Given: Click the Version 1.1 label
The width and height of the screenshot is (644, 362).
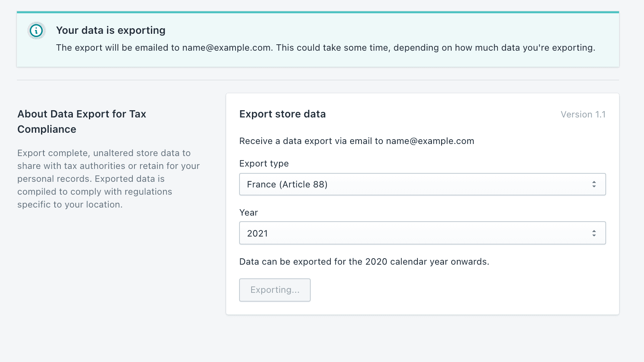Looking at the screenshot, I should coord(583,115).
